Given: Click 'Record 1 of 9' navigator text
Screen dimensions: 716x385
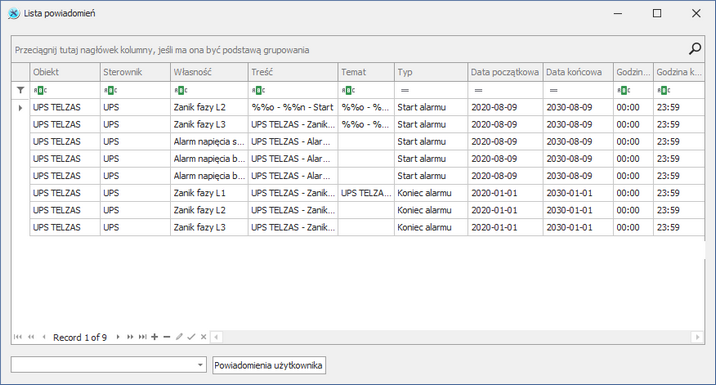Looking at the screenshot, I should click(x=80, y=338).
